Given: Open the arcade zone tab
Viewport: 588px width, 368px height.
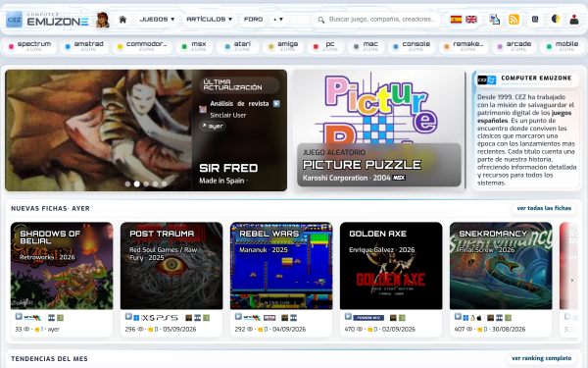Looking at the screenshot, I should coord(514,46).
